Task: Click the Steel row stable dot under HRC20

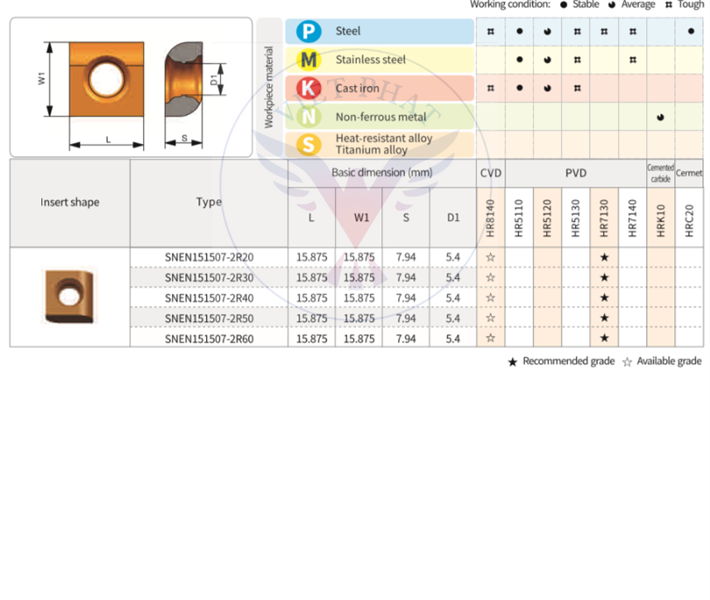Action: click(x=691, y=31)
